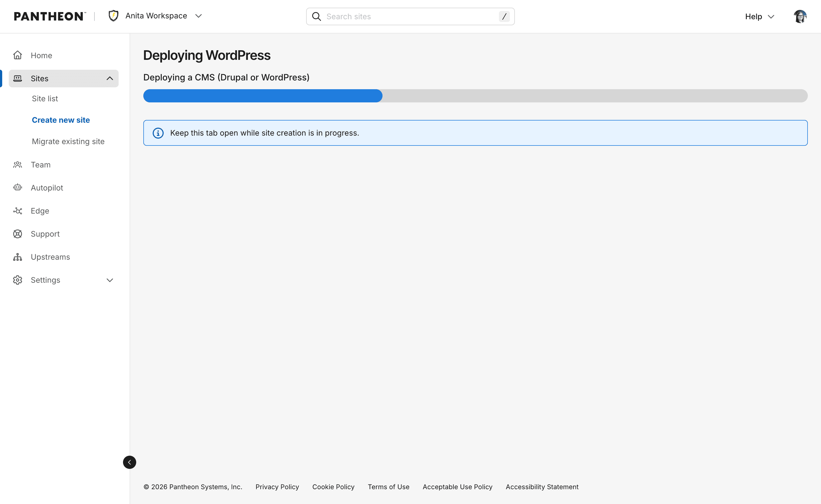Click the Upstreams hierarchy icon

[x=18, y=257]
